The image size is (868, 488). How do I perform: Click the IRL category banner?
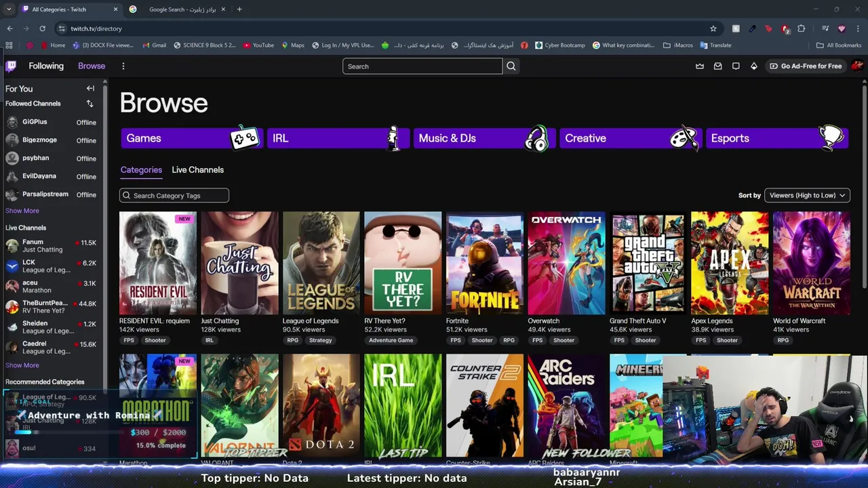pos(338,138)
